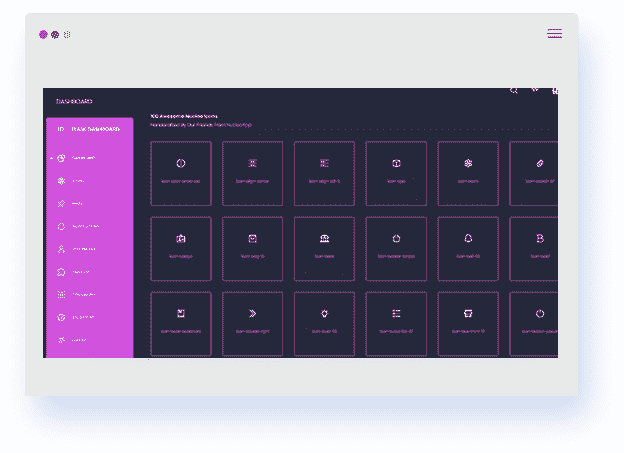Select the light bulb icon card
Viewport: 624px width, 453px height.
tap(325, 322)
